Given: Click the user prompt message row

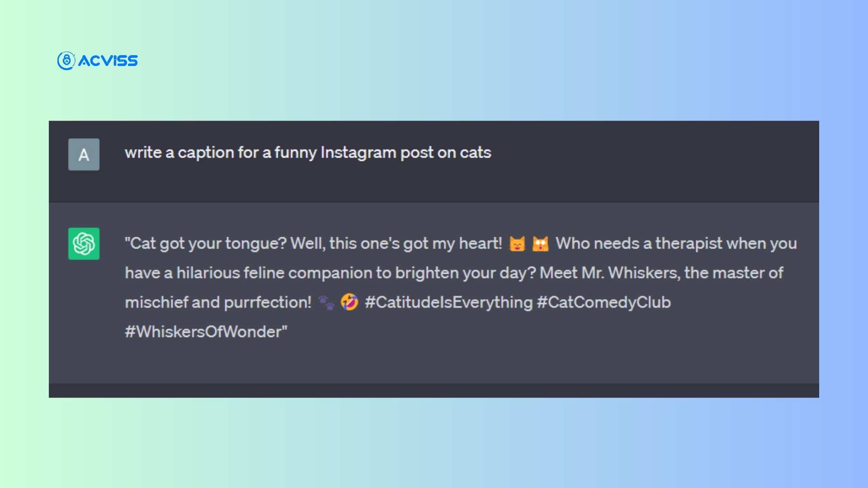Looking at the screenshot, I should (x=434, y=161).
